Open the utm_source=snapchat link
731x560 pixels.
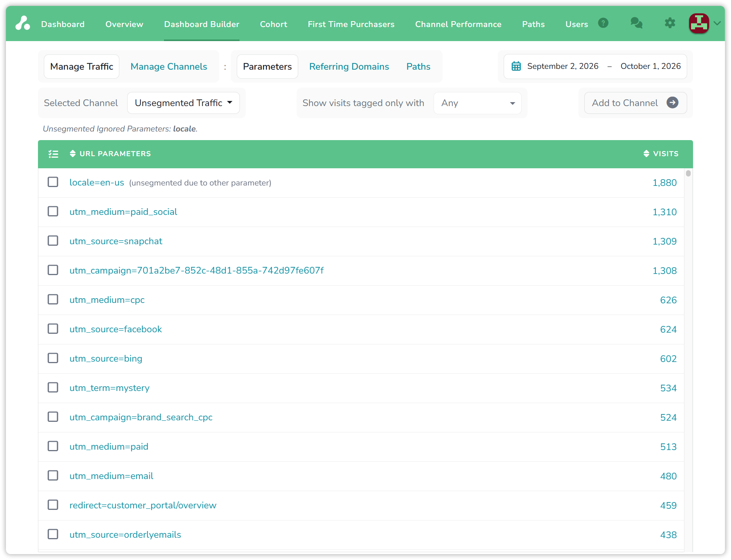pyautogui.click(x=116, y=241)
